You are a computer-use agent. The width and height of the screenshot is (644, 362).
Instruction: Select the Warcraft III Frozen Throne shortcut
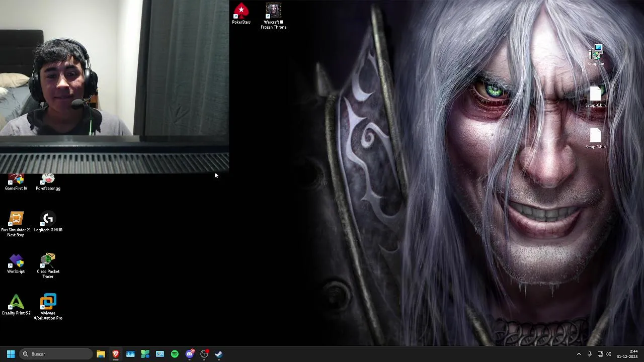click(x=273, y=16)
